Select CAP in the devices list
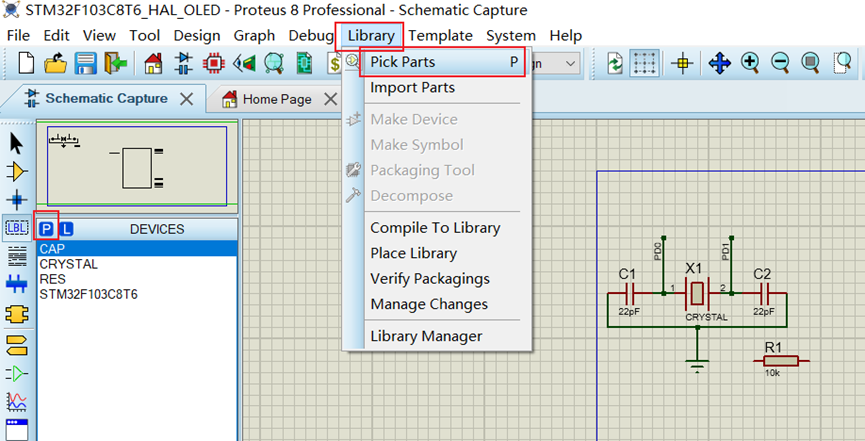The width and height of the screenshot is (865, 441). coord(137,249)
